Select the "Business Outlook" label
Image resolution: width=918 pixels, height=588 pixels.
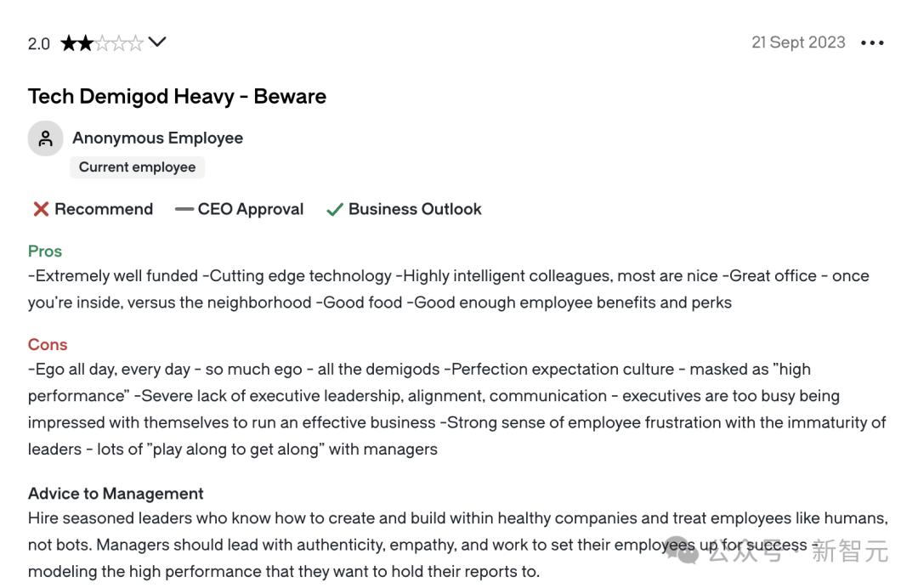coord(415,209)
